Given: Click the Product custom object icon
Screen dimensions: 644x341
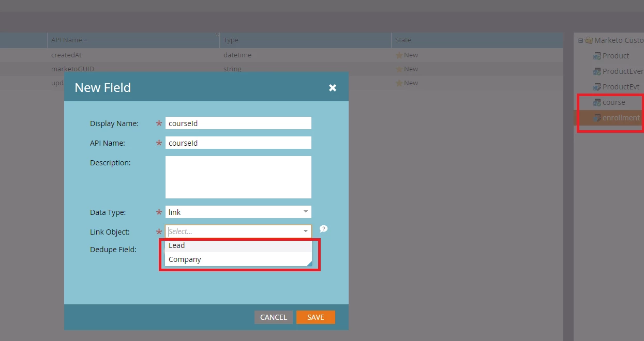Looking at the screenshot, I should (x=597, y=56).
